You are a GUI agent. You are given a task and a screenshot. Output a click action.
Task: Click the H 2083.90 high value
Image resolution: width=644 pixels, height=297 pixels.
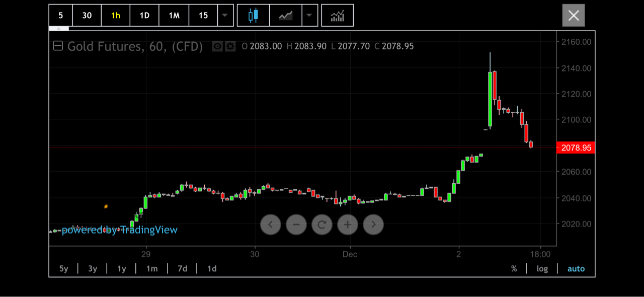click(306, 46)
